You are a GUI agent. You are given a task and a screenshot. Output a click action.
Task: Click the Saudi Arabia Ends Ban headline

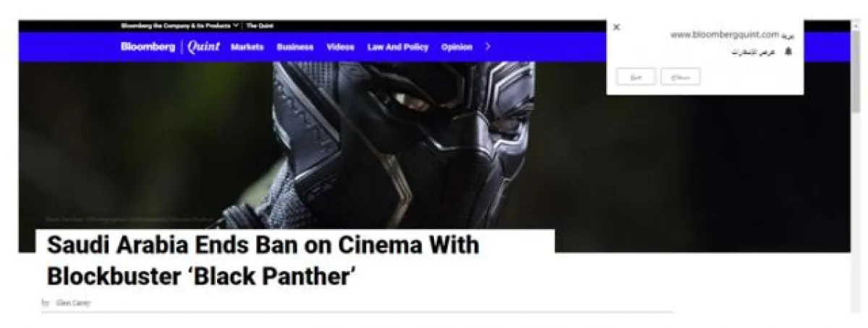tap(263, 260)
